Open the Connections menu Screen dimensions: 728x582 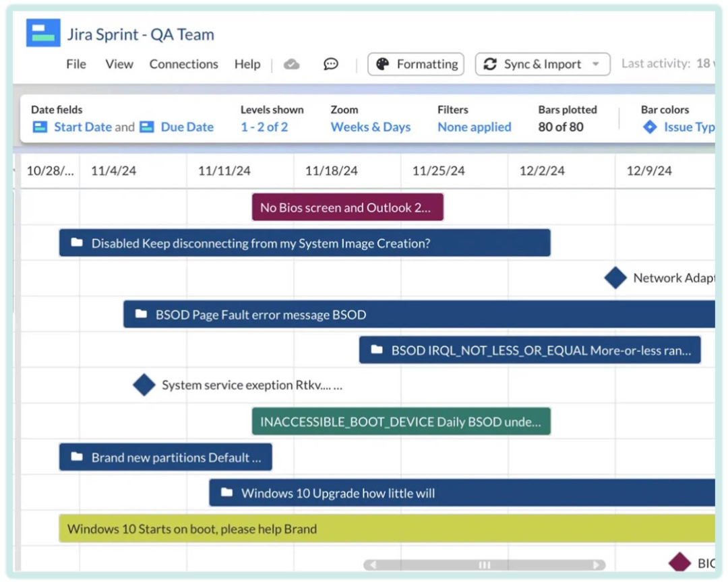click(x=183, y=64)
